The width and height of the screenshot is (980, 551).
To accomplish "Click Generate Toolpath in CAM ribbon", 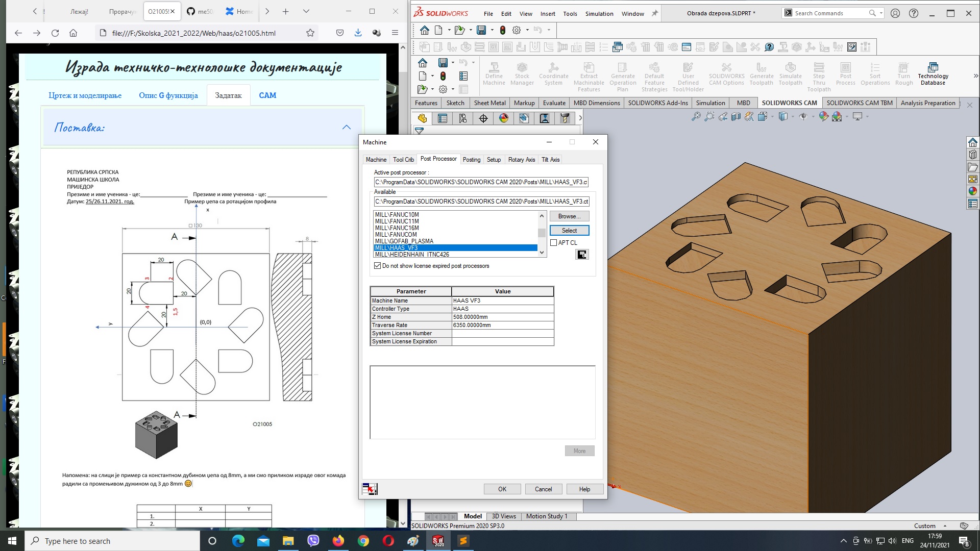I will 761,74.
